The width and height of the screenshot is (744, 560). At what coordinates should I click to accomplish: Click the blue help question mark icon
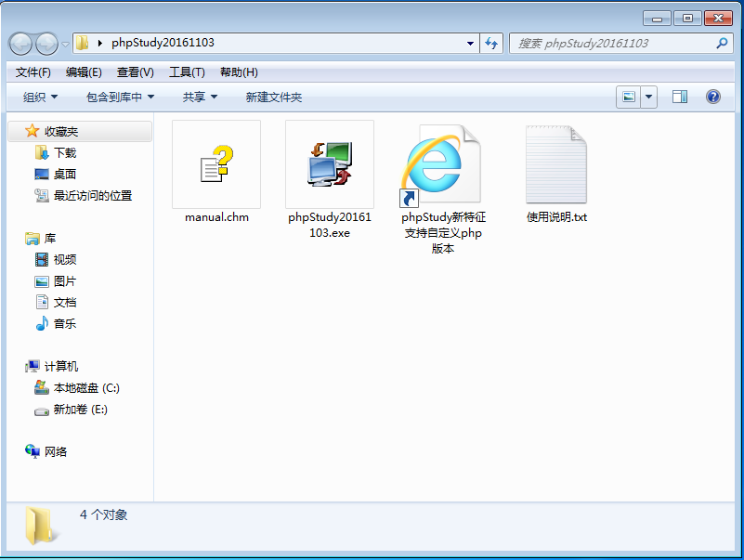713,97
